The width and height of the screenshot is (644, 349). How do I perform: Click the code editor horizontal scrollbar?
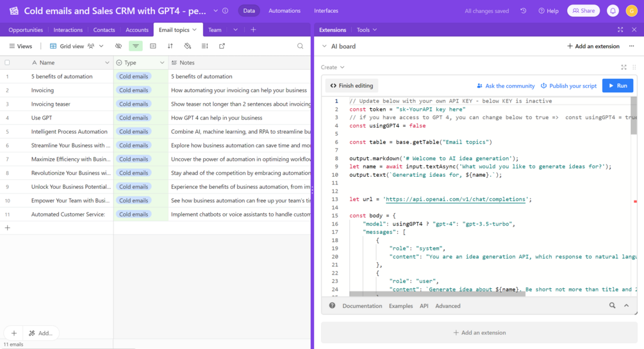pyautogui.click(x=437, y=293)
